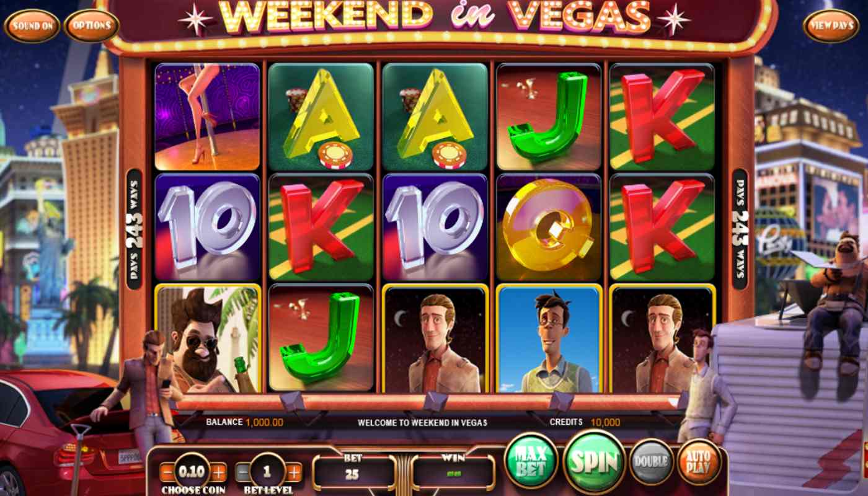Click the yellow A symbol in third reel
Viewport: 868px width, 496px height.
[x=435, y=117]
